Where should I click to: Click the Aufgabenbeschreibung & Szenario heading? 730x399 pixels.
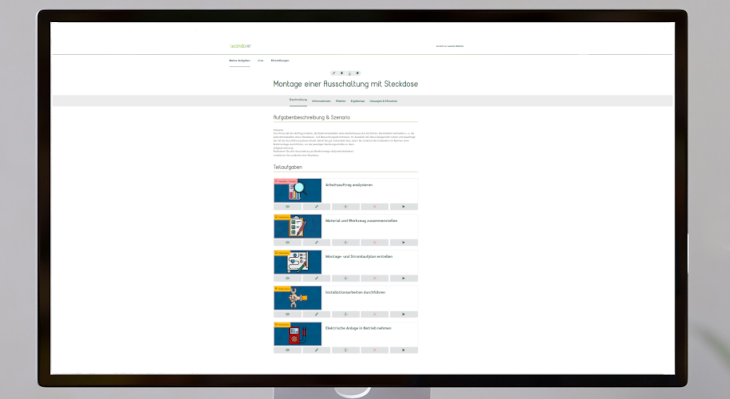coord(311,117)
